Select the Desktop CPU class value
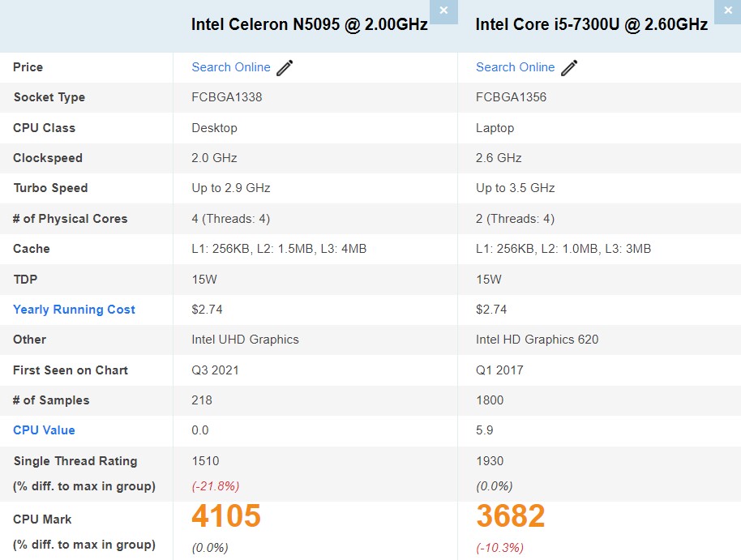Viewport: 741px width, 560px height. point(215,128)
